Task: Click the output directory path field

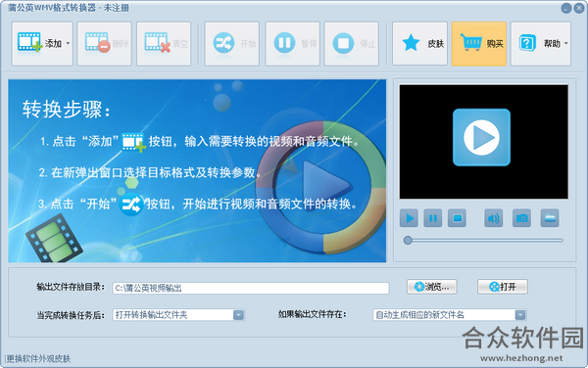Action: [251, 288]
